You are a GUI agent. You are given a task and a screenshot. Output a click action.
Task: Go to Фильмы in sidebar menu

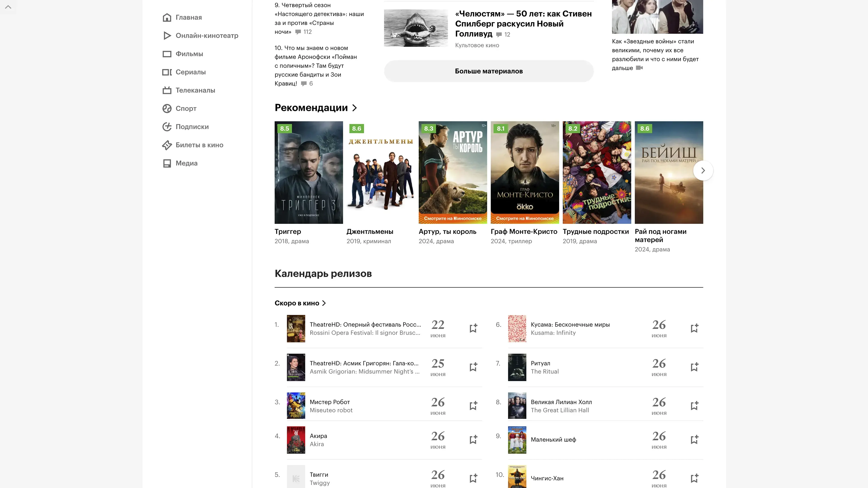click(189, 54)
